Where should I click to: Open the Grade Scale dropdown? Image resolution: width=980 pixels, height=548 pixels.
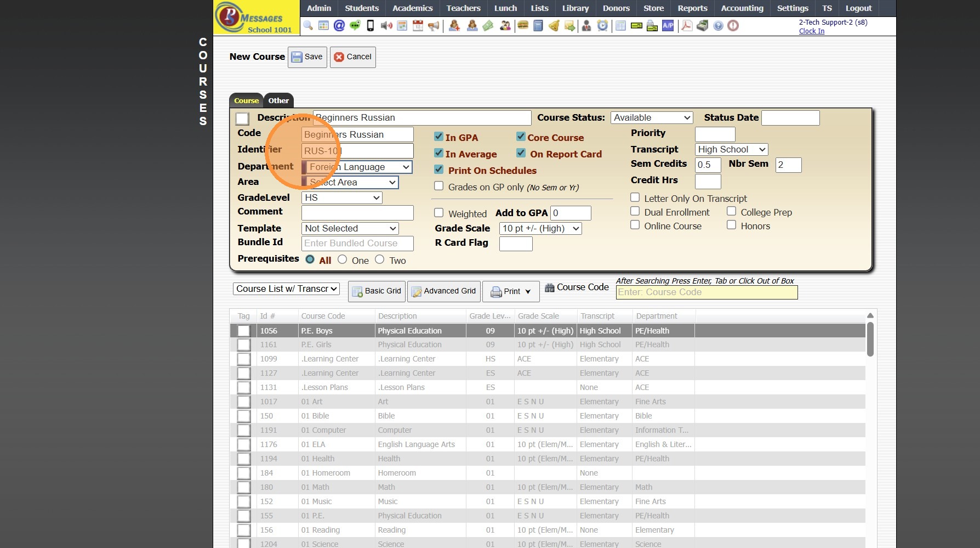click(540, 228)
